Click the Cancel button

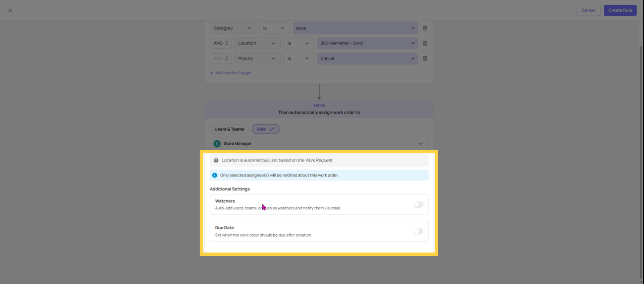pyautogui.click(x=588, y=10)
